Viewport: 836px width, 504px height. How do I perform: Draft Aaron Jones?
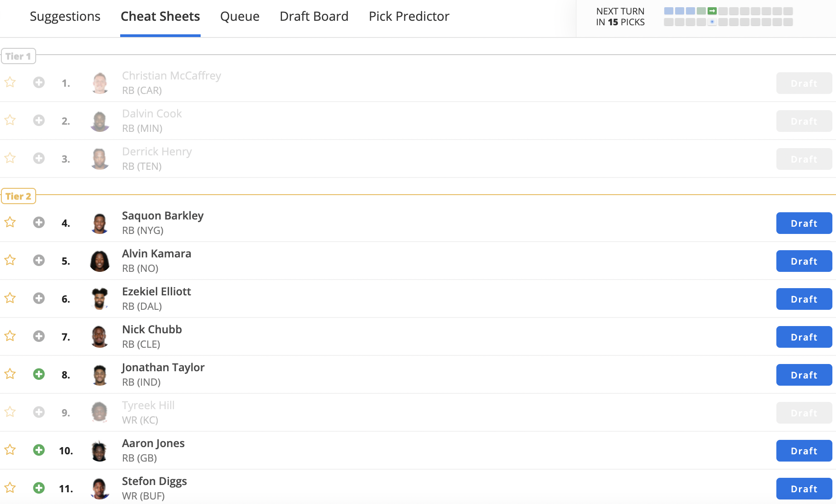(x=804, y=451)
